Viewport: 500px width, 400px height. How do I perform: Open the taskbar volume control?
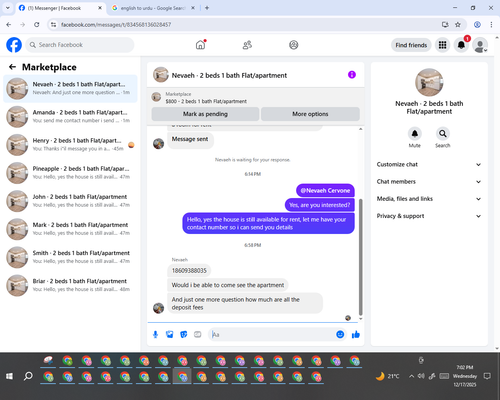coord(421,376)
